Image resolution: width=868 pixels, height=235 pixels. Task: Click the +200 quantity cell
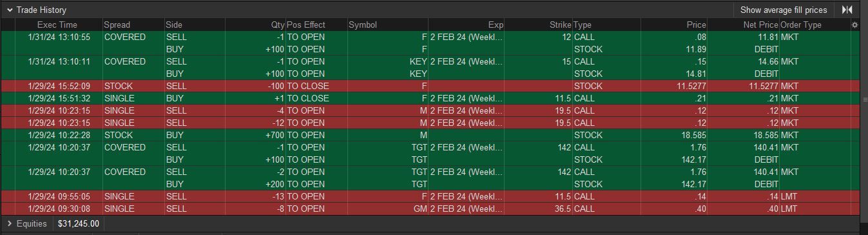(x=255, y=185)
